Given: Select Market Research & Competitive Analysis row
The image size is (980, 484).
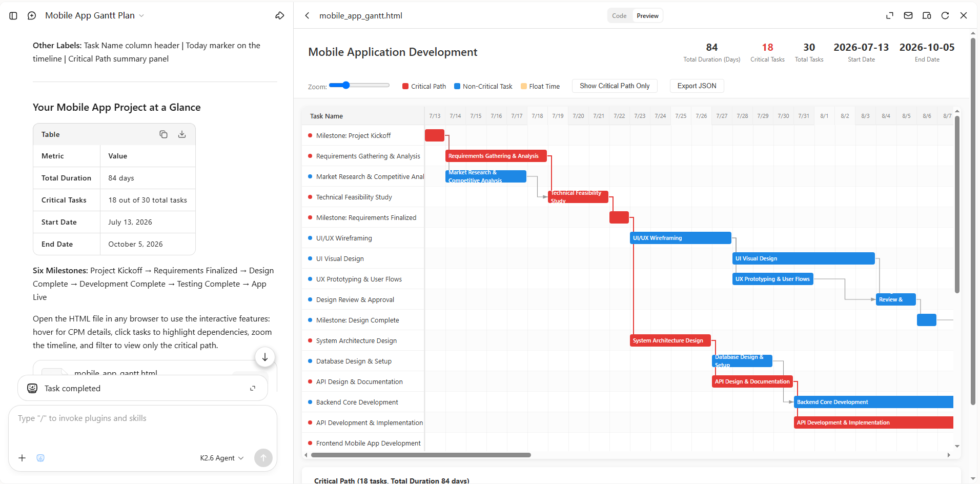Looking at the screenshot, I should (x=363, y=176).
